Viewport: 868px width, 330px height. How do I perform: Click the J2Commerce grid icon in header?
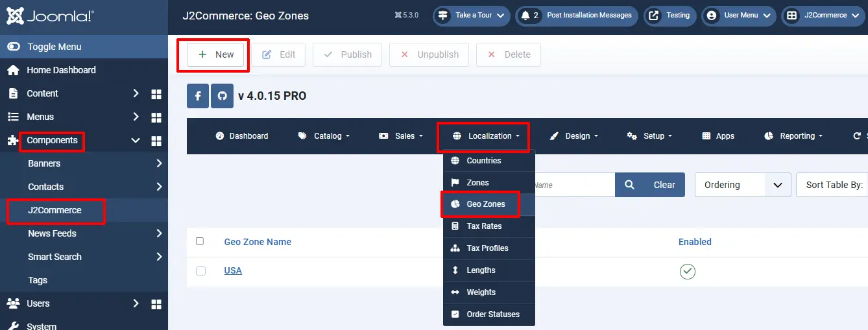(x=792, y=16)
